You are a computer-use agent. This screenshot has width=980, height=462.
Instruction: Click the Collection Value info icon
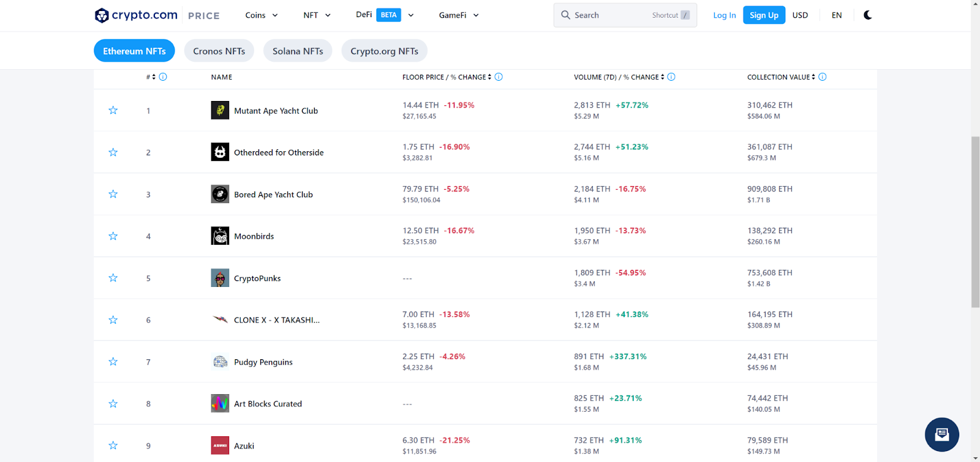tap(823, 77)
